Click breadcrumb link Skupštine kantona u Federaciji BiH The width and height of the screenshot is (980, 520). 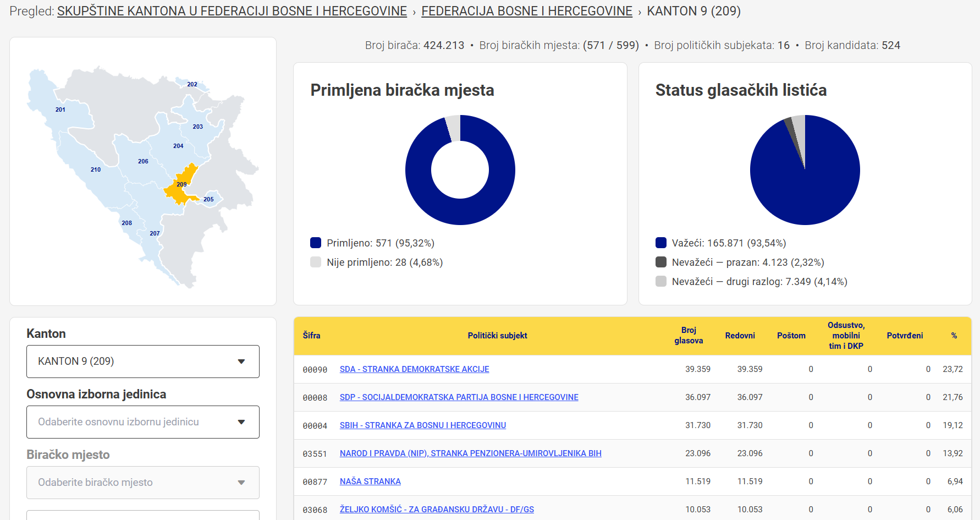pyautogui.click(x=232, y=11)
